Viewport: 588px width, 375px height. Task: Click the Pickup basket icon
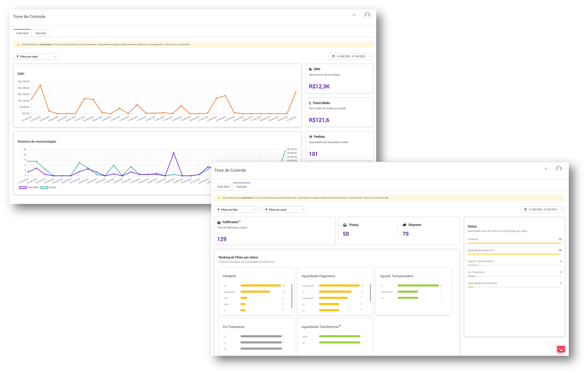pos(345,225)
